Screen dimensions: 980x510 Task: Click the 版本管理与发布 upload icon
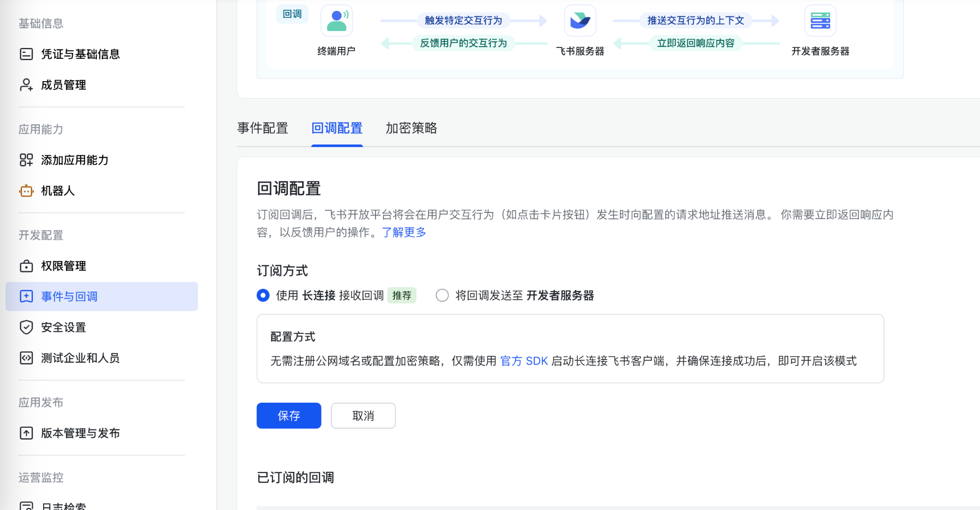point(26,433)
